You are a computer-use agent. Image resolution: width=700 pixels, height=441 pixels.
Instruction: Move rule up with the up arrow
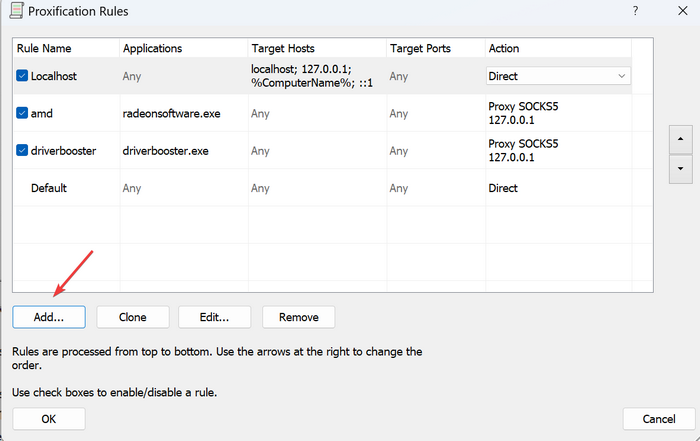click(x=680, y=139)
